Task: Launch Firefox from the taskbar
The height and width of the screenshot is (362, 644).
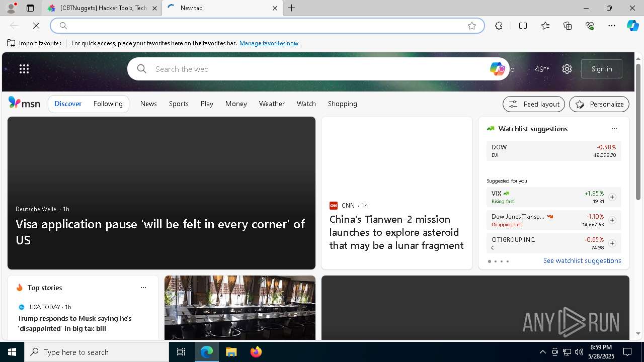Action: 256,352
